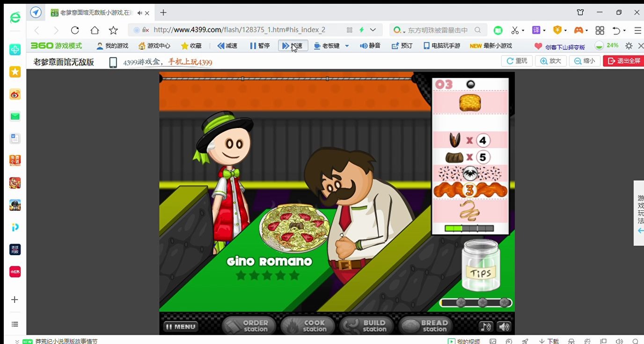Toggle 静音 mute in game toolbar
644x344 pixels.
tap(370, 46)
